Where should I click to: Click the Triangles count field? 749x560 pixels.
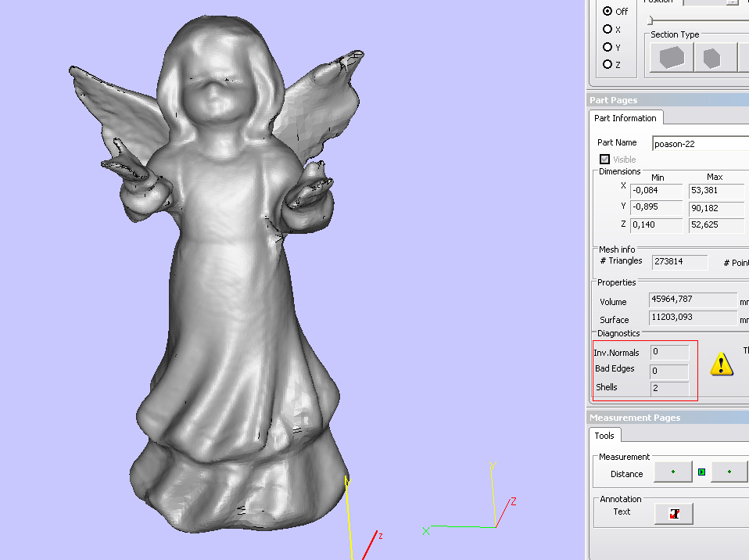pyautogui.click(x=679, y=262)
